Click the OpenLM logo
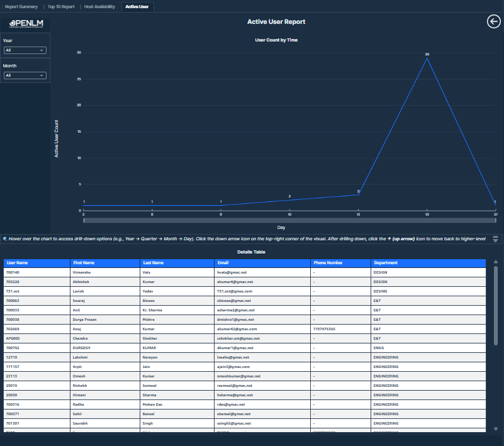 click(x=25, y=26)
